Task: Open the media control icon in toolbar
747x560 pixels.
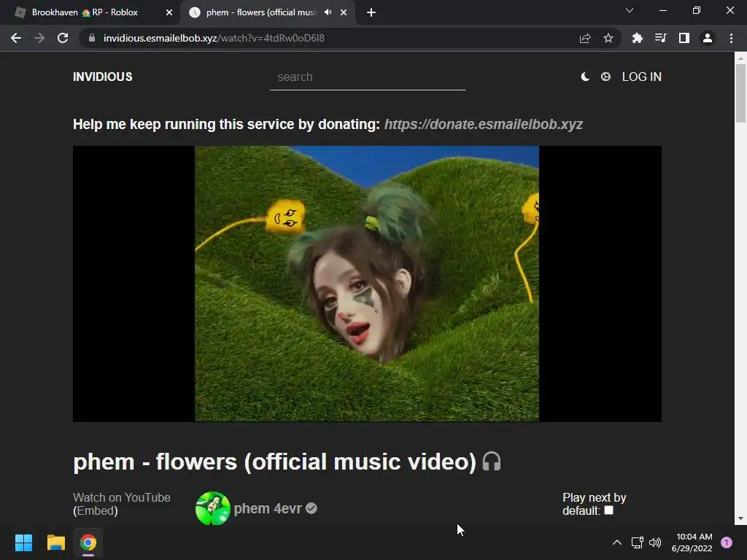Action: [x=661, y=38]
